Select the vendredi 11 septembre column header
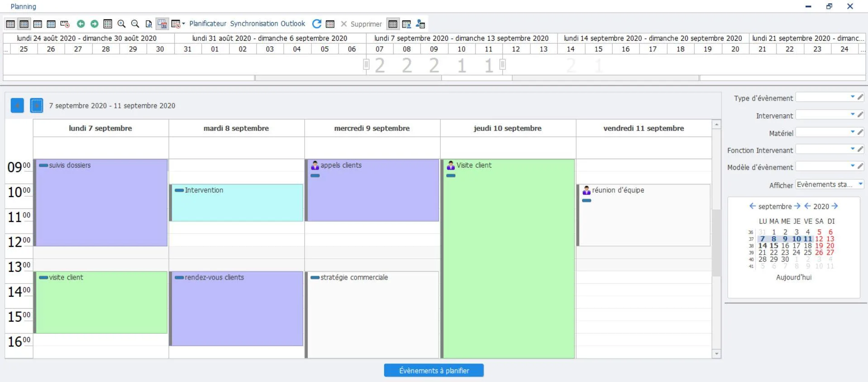The height and width of the screenshot is (382, 868). click(x=644, y=128)
